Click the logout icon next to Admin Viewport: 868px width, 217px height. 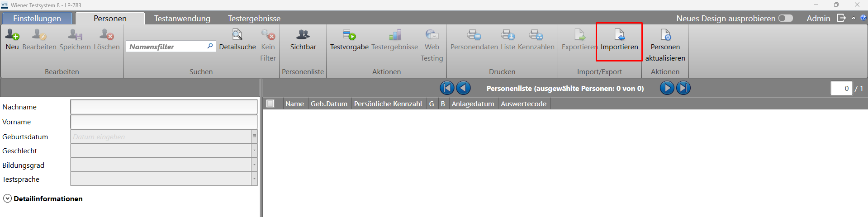coord(841,18)
